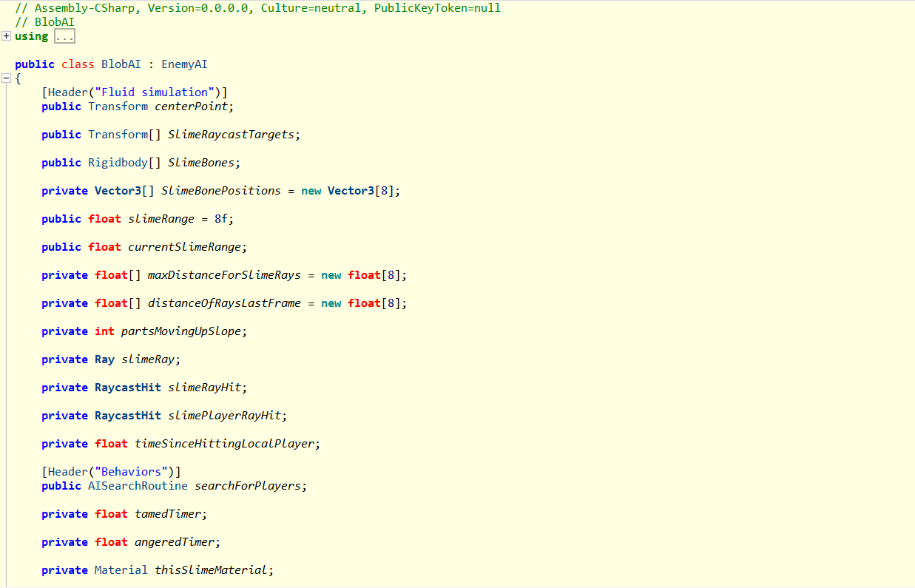This screenshot has height=588, width=915.
Task: Click the thisSlimeMaterial field name
Action: coord(212,570)
